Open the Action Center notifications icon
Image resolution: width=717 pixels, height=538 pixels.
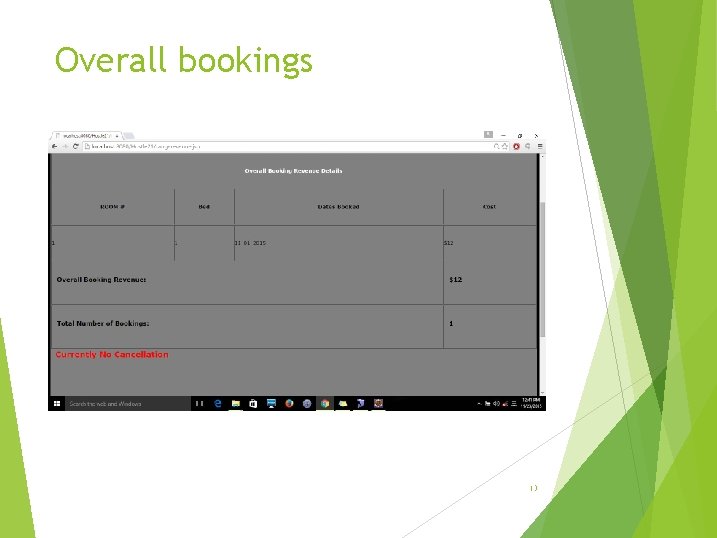(x=514, y=404)
